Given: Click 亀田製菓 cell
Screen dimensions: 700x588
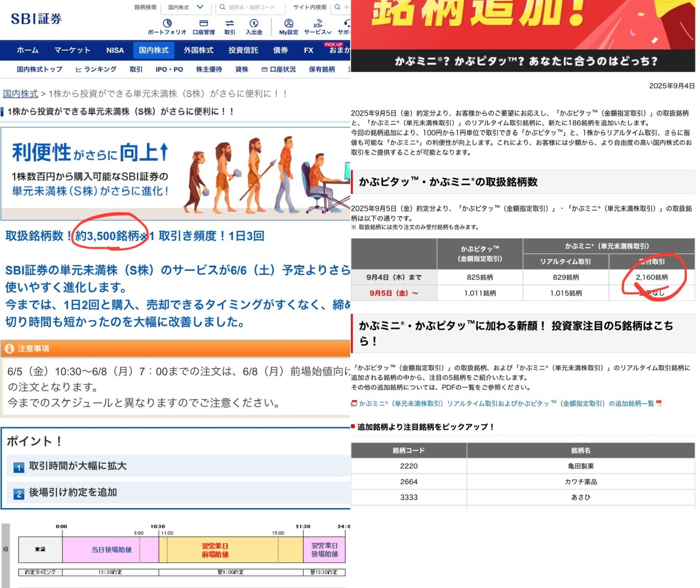Looking at the screenshot, I should coord(581,466).
